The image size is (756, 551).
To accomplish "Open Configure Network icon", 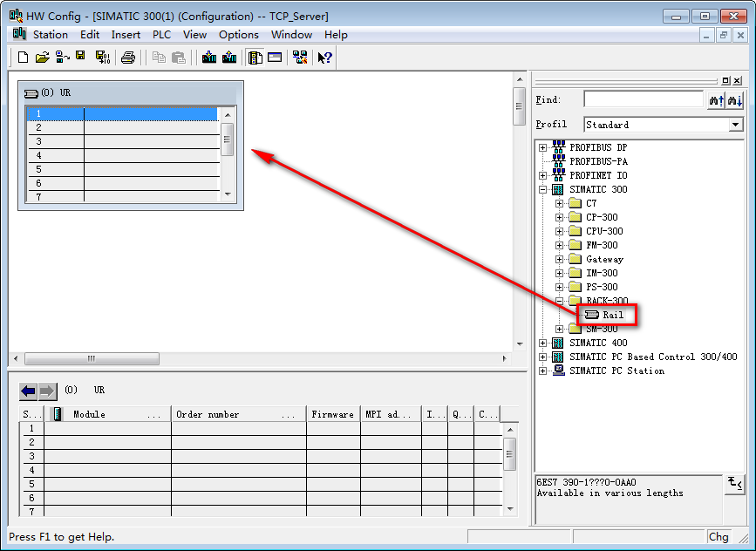I will pos(300,58).
